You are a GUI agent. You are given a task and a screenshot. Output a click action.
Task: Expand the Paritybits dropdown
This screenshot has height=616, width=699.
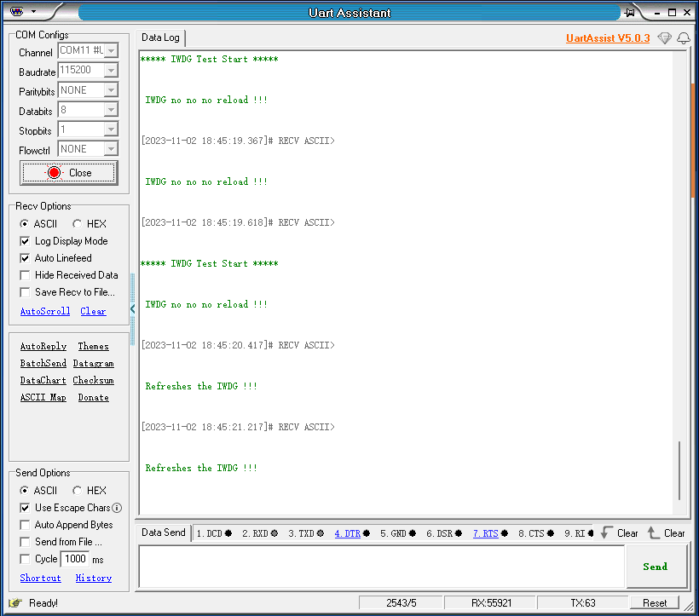click(111, 90)
